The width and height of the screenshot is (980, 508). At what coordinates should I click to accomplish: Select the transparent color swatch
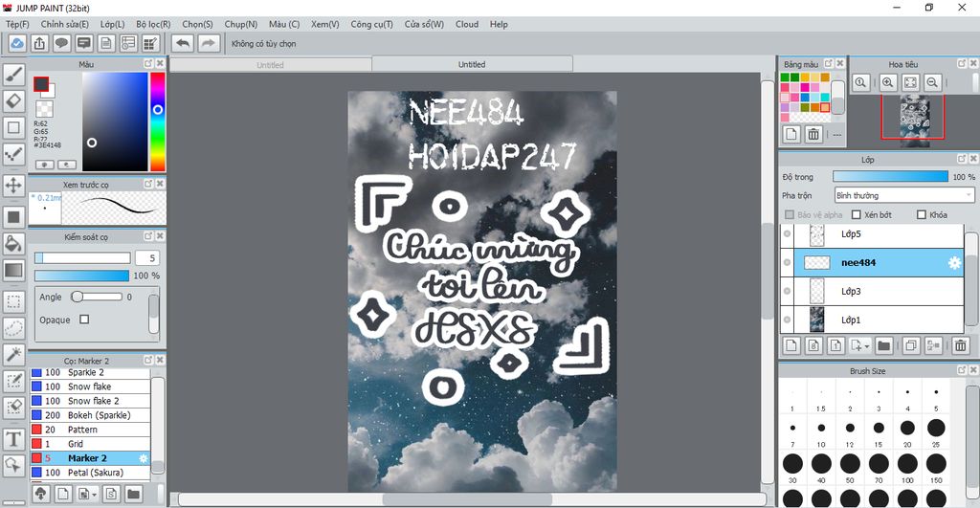coord(44,109)
